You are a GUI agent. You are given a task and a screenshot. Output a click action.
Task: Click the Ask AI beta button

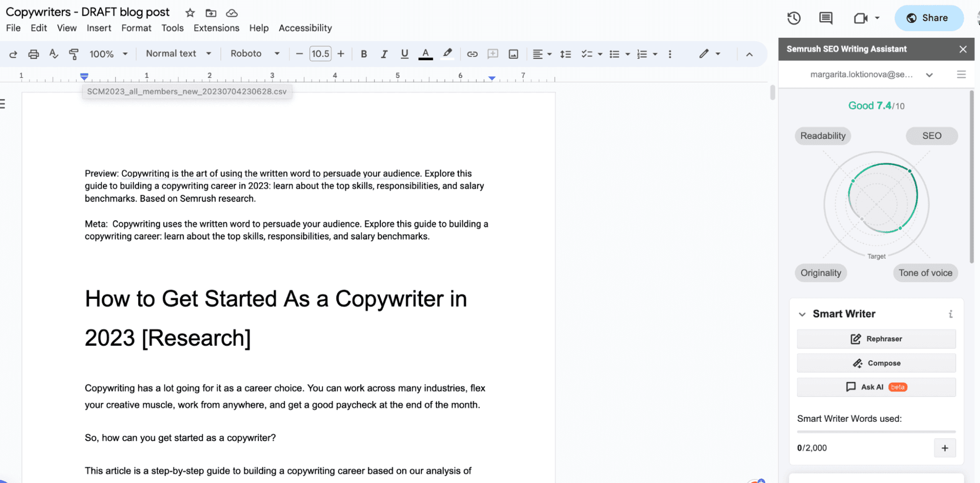[876, 387]
